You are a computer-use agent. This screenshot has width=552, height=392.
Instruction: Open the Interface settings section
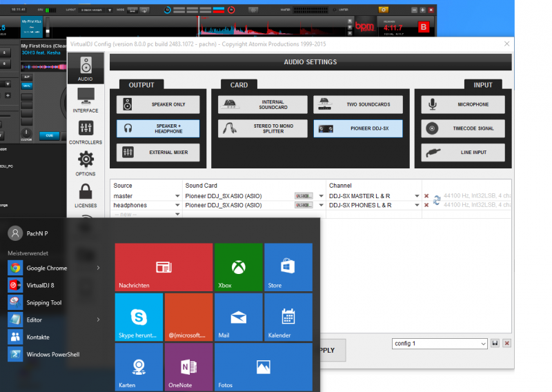click(x=86, y=100)
